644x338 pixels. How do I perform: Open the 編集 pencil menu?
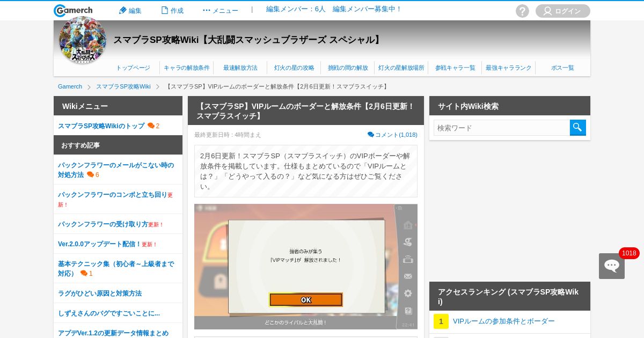point(130,10)
